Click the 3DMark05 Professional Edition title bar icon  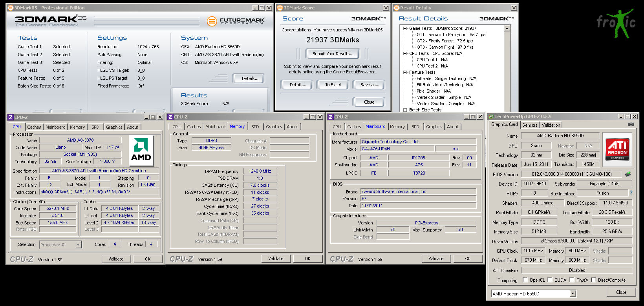(x=11, y=8)
